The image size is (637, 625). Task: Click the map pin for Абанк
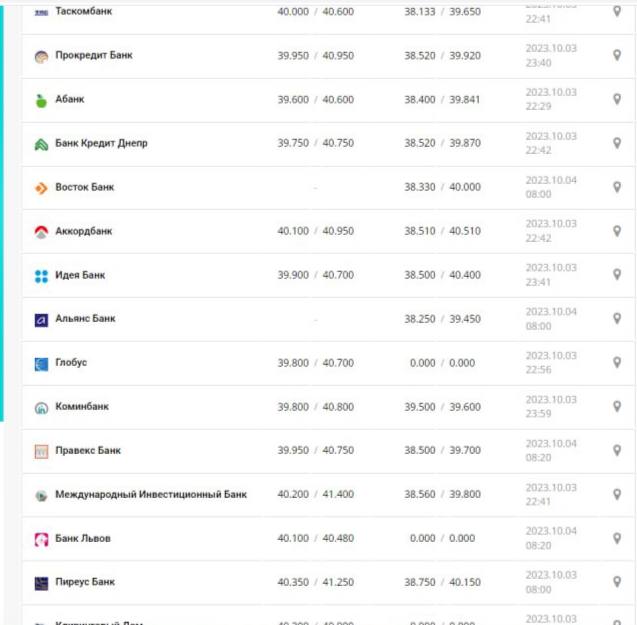tap(617, 100)
